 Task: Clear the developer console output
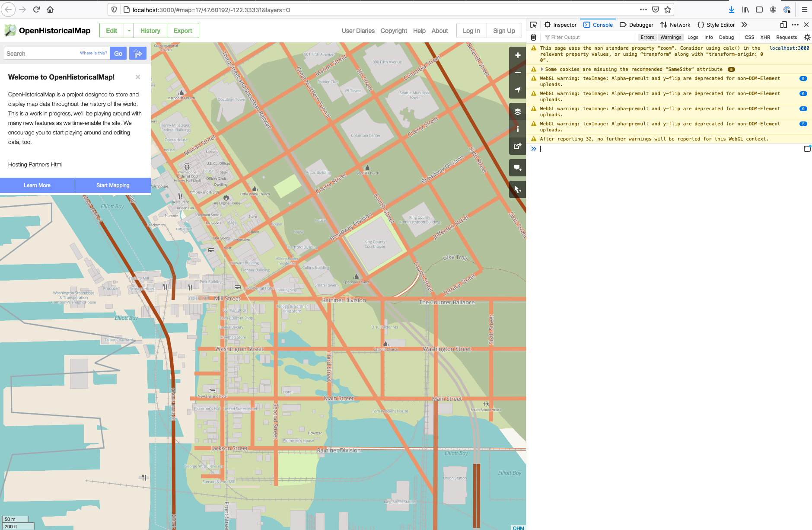pyautogui.click(x=534, y=37)
